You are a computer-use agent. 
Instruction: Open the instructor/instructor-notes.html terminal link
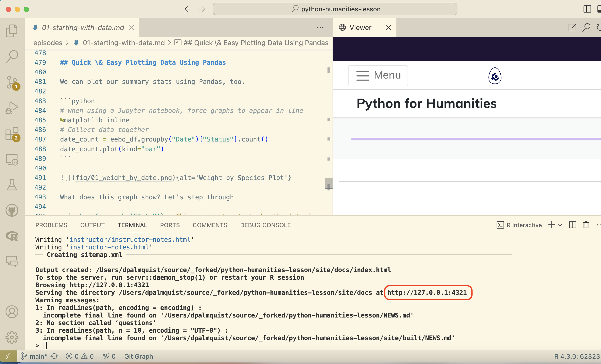coord(130,239)
